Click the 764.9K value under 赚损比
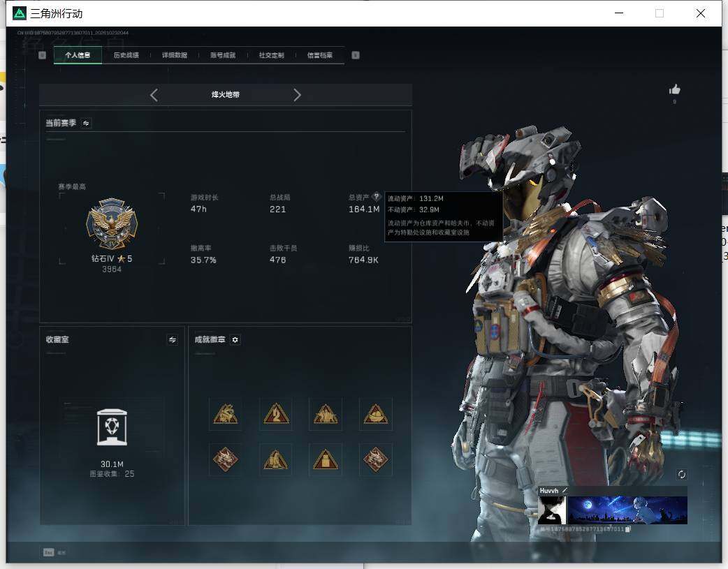 pos(363,260)
